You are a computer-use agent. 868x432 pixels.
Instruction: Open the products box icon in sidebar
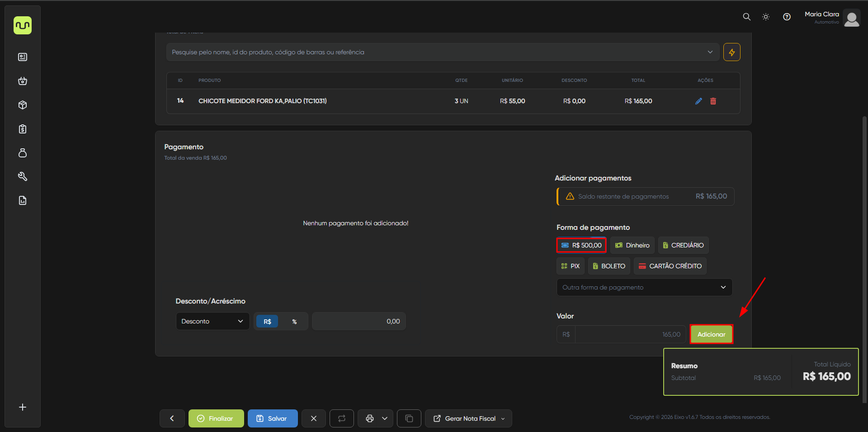[23, 105]
